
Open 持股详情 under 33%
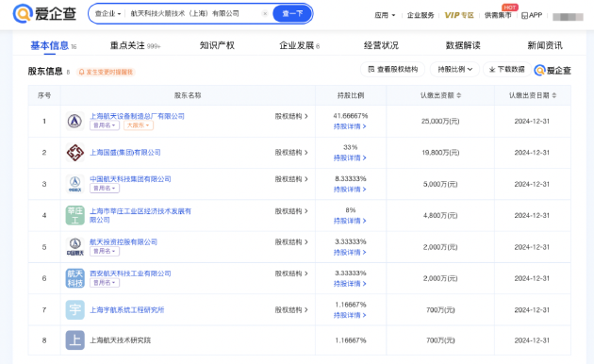coord(350,157)
